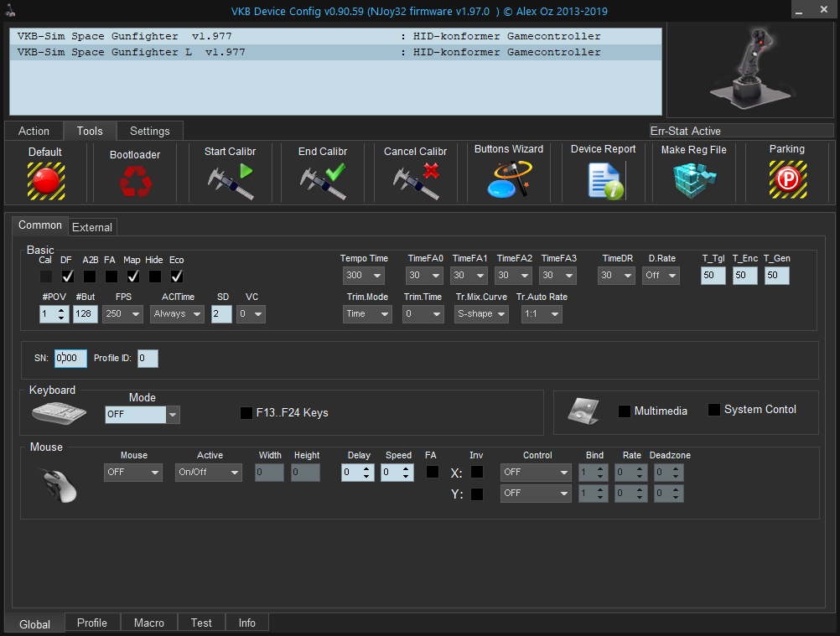The image size is (840, 636).
Task: Enable F13..F24 Keys checkbox
Action: coord(246,413)
